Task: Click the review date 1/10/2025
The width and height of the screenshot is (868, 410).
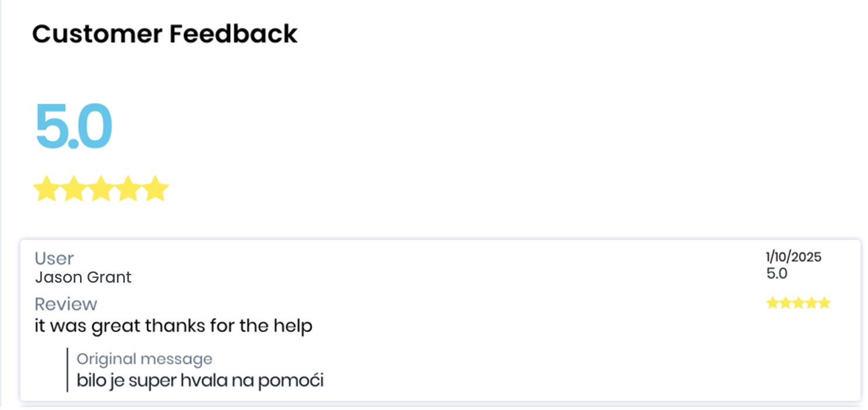Action: click(793, 256)
